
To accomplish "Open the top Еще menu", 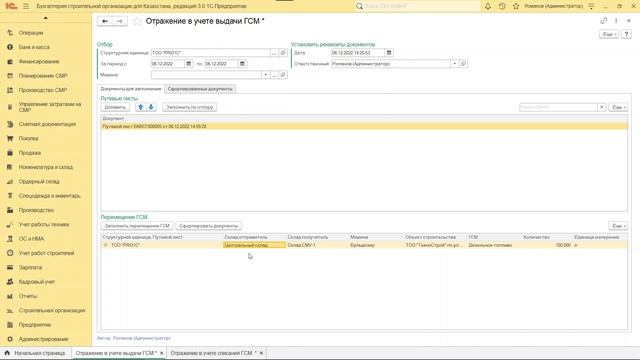I will tap(609, 34).
